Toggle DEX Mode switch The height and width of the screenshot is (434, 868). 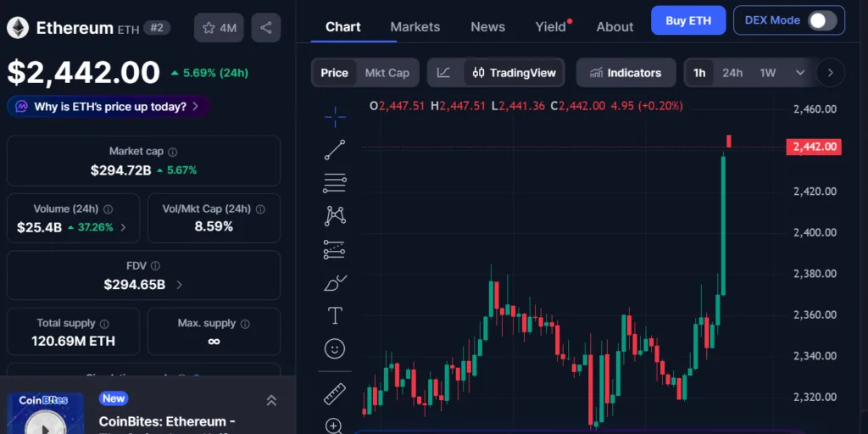(822, 20)
